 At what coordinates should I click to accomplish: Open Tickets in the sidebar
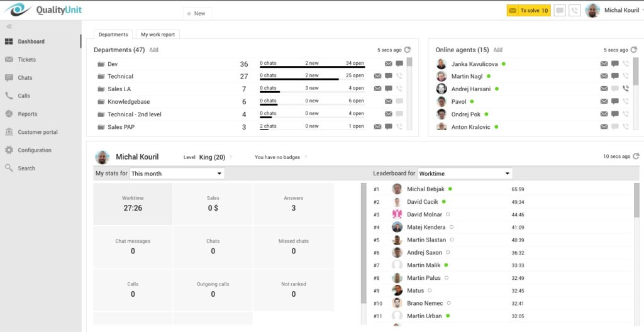[x=27, y=60]
